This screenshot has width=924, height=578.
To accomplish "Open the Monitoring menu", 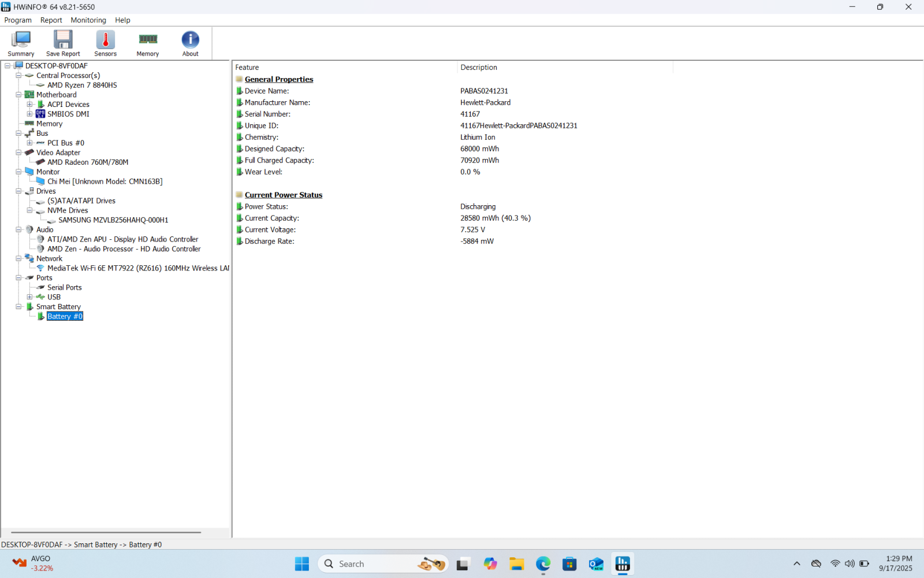I will 88,20.
